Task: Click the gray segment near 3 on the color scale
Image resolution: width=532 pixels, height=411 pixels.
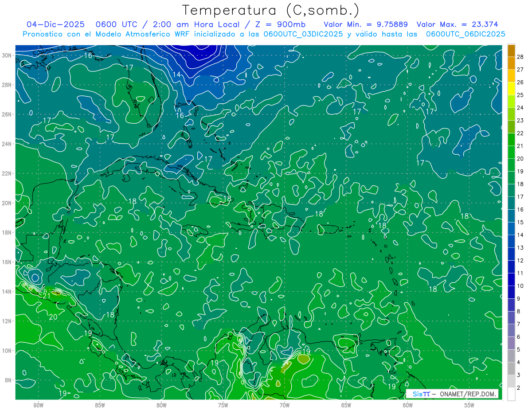Action: click(x=511, y=368)
